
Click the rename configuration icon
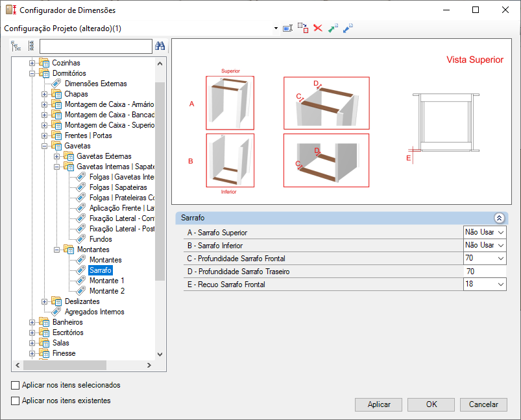pos(287,29)
